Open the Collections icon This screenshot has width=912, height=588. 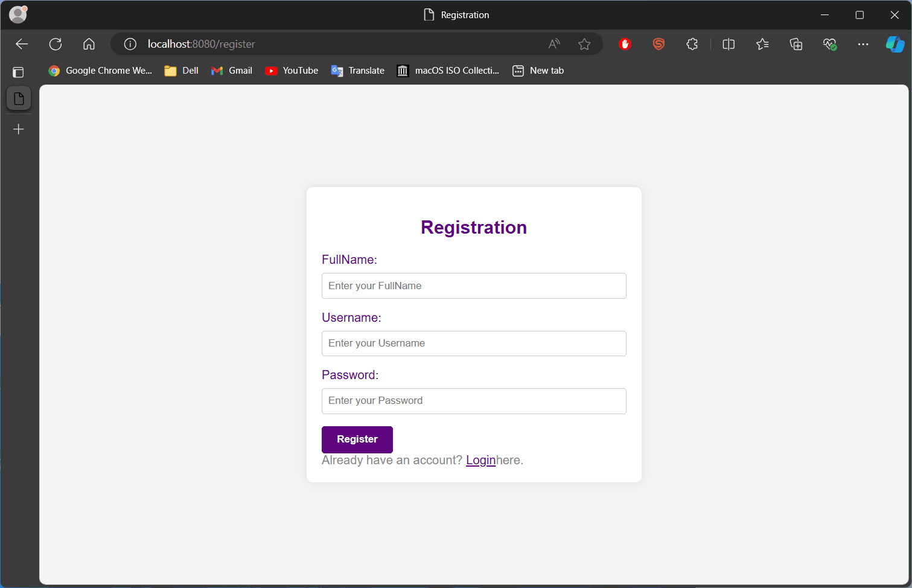(x=796, y=43)
